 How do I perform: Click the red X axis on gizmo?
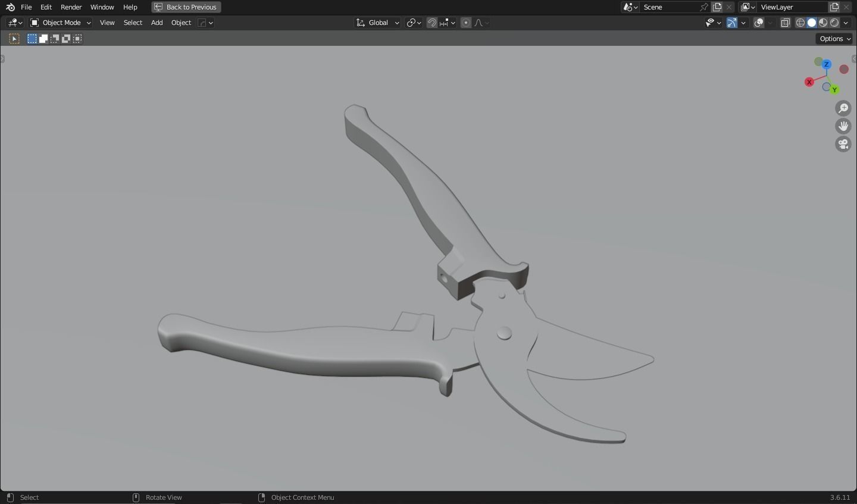pyautogui.click(x=809, y=82)
